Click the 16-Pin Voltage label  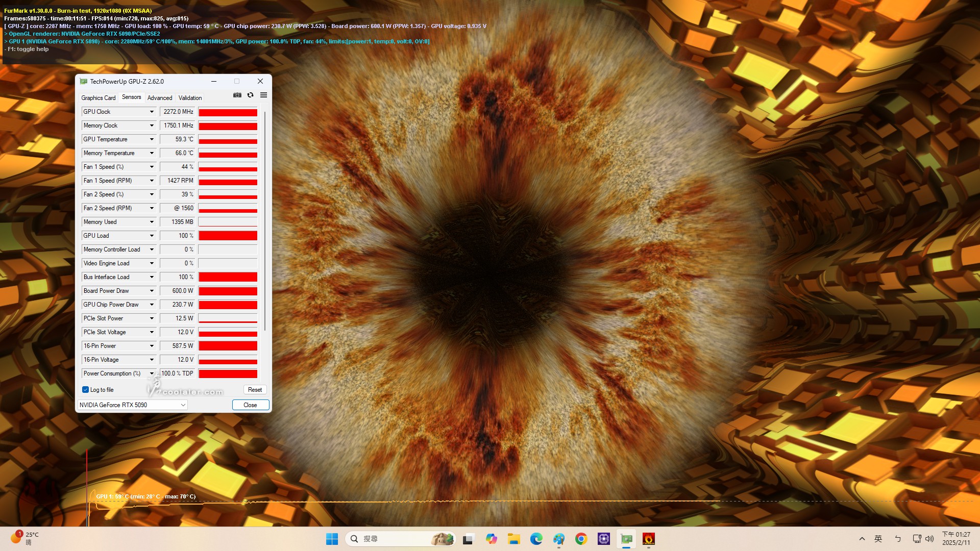(x=101, y=360)
